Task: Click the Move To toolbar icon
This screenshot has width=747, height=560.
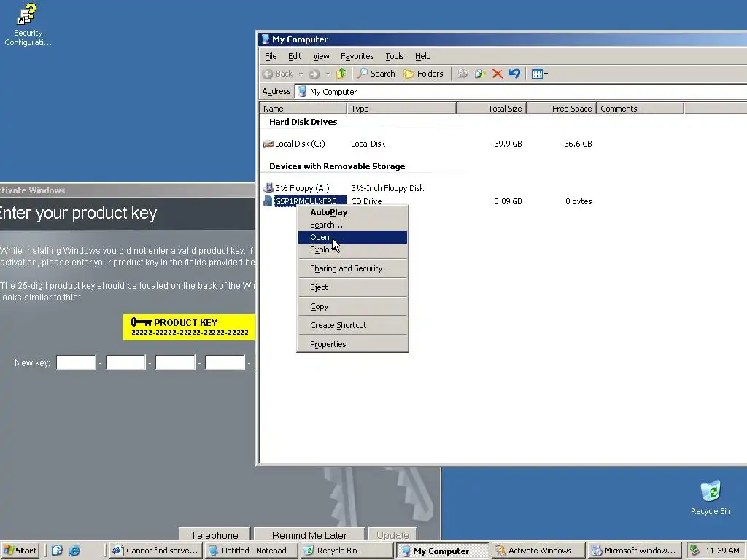Action: (x=462, y=74)
